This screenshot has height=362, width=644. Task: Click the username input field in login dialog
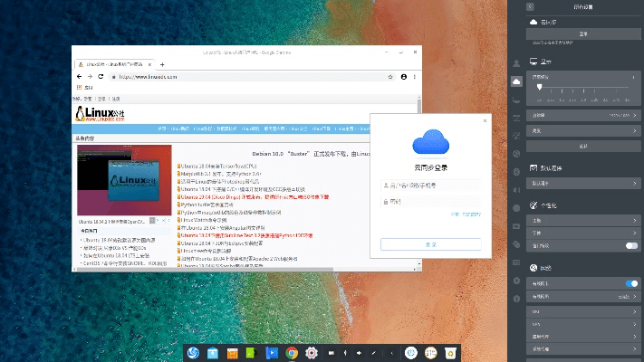[431, 186]
